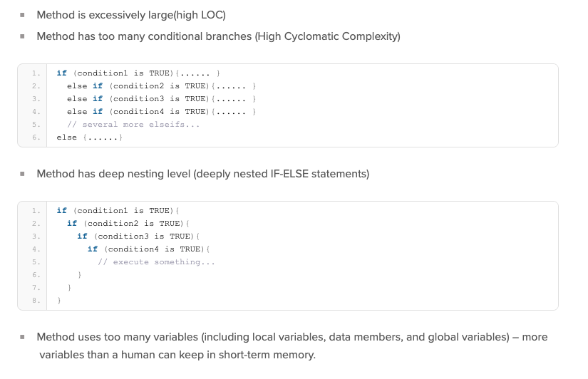
Task: Click the "else if (condition2 is TRUE)" line
Action: (x=161, y=86)
